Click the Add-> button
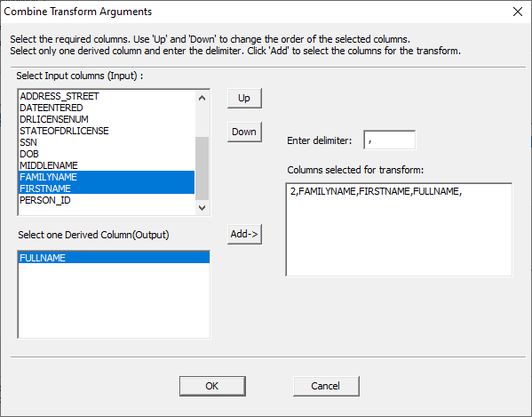This screenshot has width=532, height=417. [x=244, y=234]
